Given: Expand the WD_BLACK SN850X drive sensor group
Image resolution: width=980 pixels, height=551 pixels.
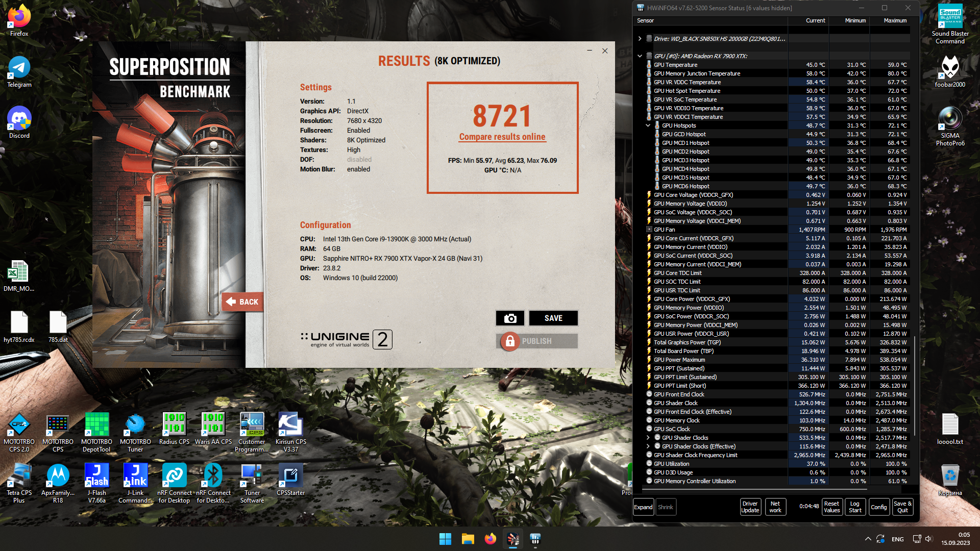Looking at the screenshot, I should 640,39.
